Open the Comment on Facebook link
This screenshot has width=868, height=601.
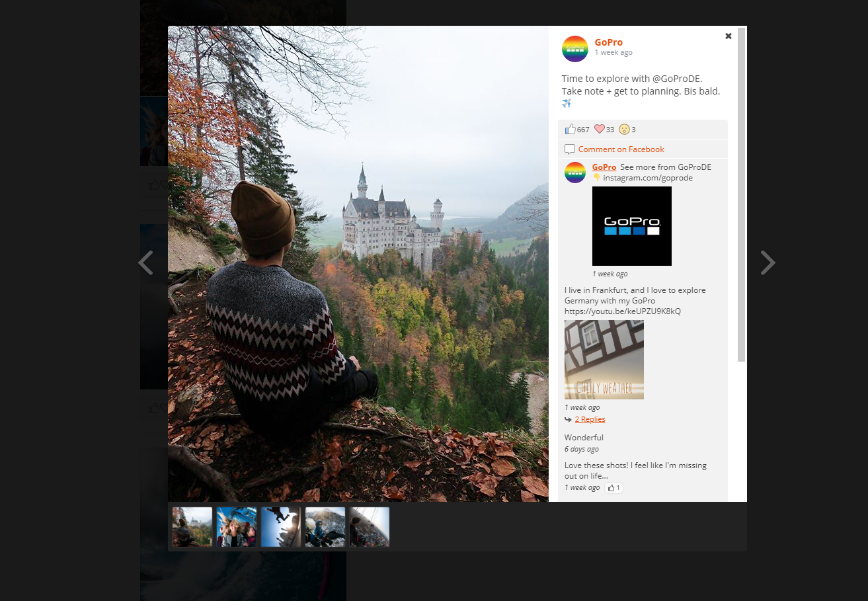pyautogui.click(x=621, y=149)
